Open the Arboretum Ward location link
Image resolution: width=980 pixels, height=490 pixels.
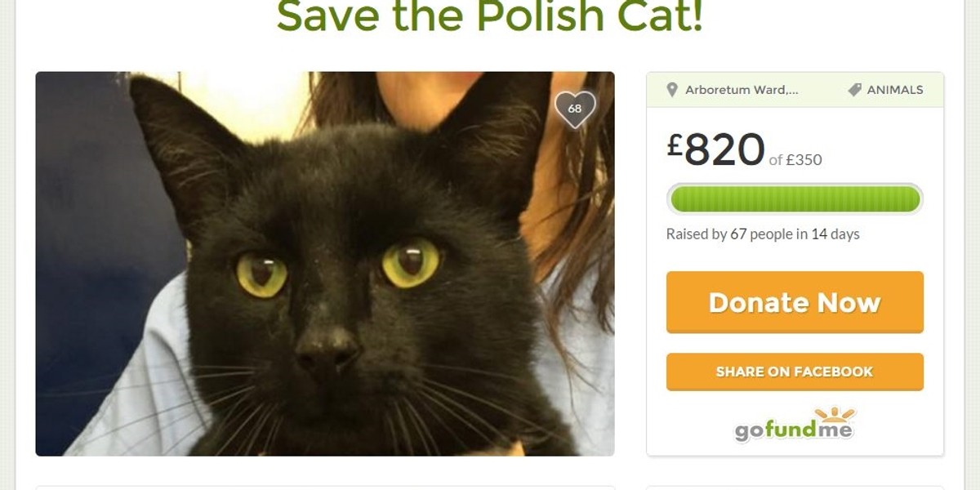tap(742, 90)
